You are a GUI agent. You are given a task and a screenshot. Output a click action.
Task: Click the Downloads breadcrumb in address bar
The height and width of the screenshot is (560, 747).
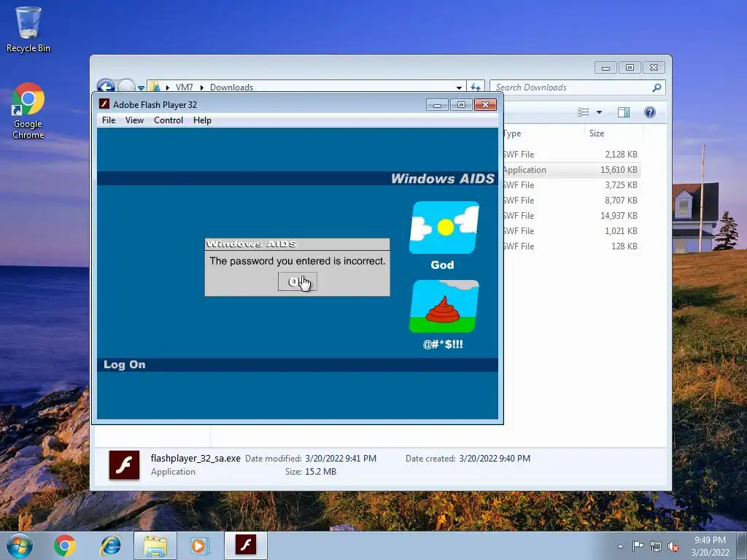[231, 87]
